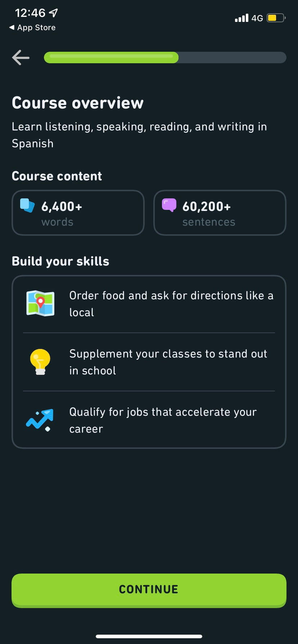298x644 pixels.
Task: Tap the Course overview heading
Action: pos(78,103)
